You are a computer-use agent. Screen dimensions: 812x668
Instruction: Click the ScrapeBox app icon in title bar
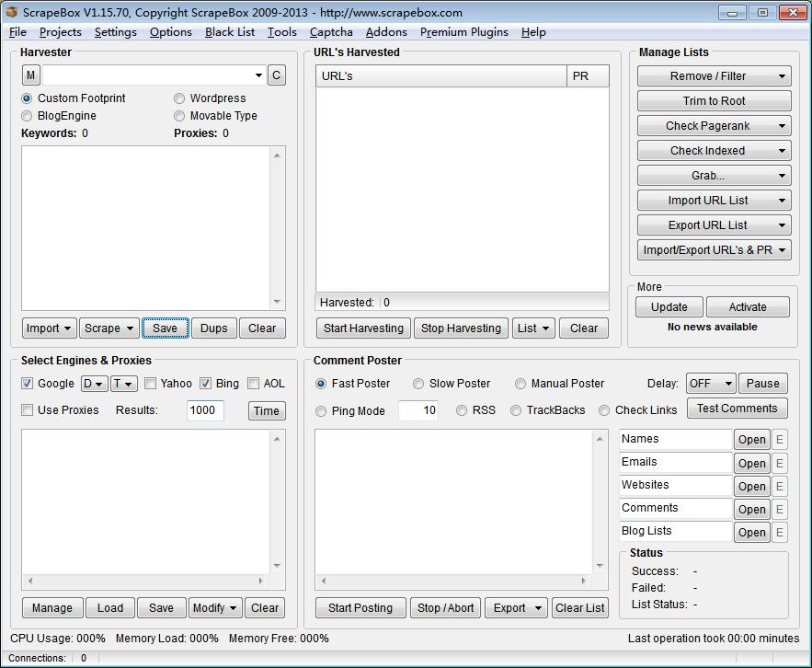point(11,12)
